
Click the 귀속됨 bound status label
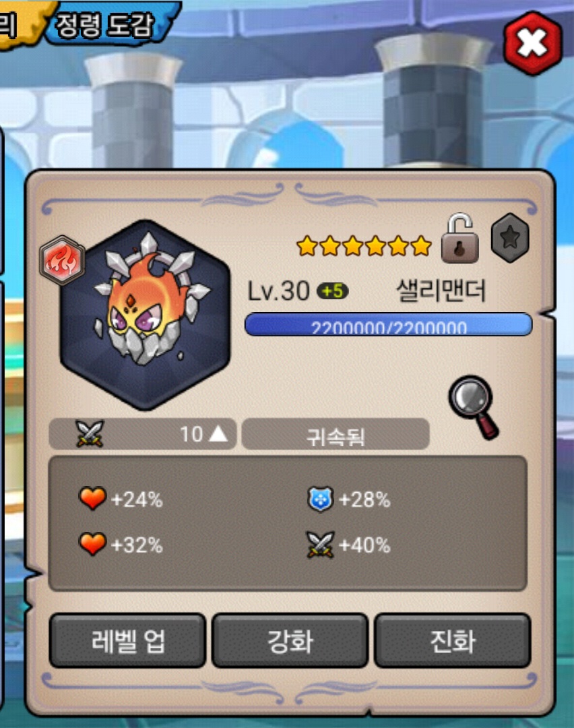point(336,435)
